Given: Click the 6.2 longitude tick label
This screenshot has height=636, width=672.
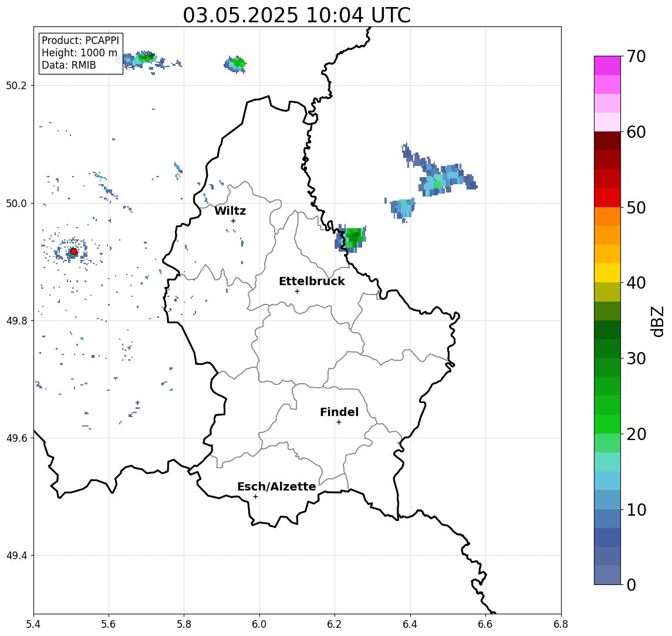Looking at the screenshot, I should [335, 624].
